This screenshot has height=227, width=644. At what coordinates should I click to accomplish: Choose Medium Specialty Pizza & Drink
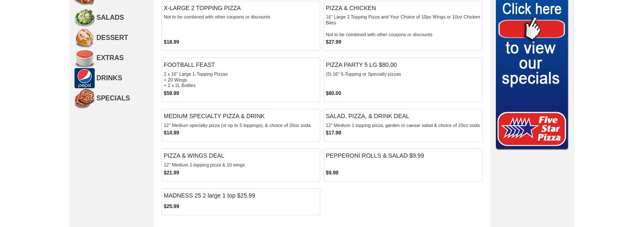214,116
